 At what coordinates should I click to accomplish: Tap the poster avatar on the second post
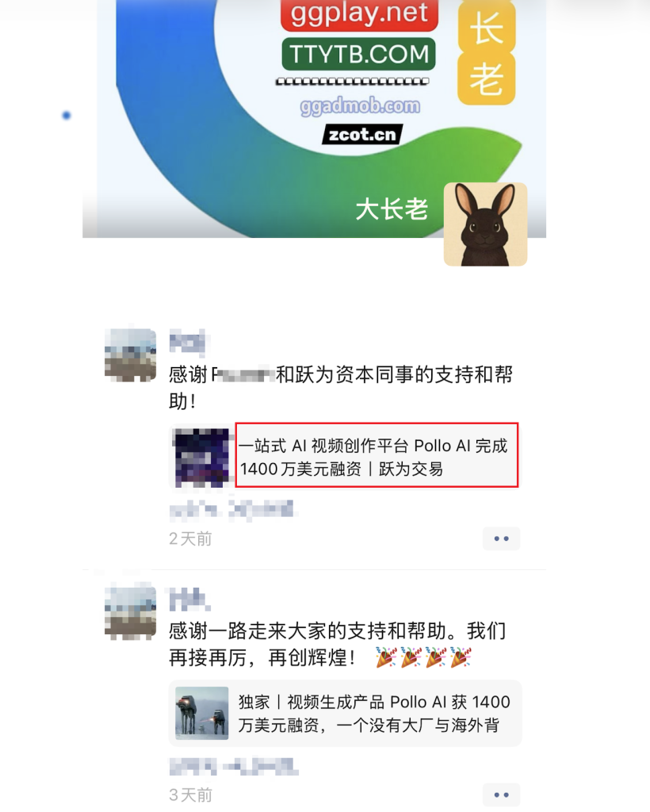pos(131,612)
